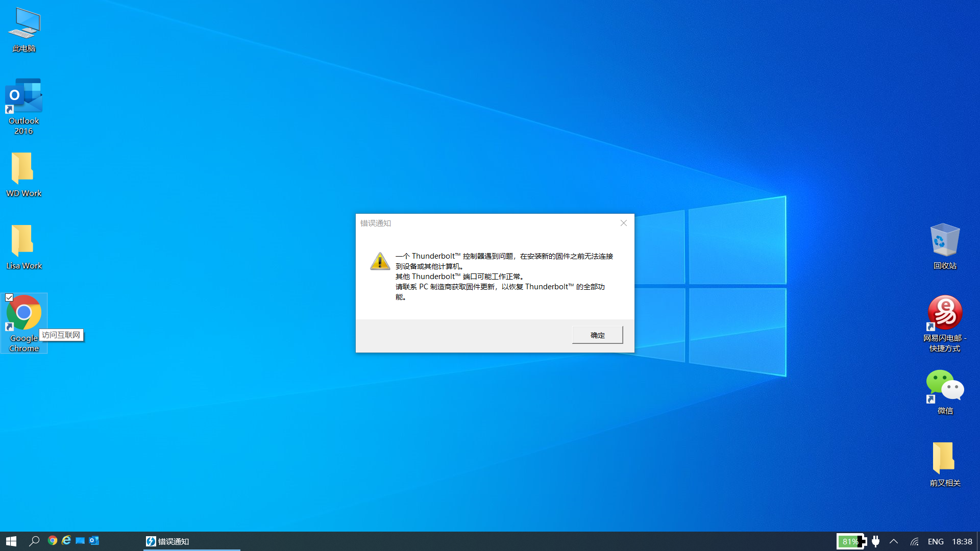Select the Lisa Work folder
The width and height of the screenshot is (980, 551).
coord(24,247)
